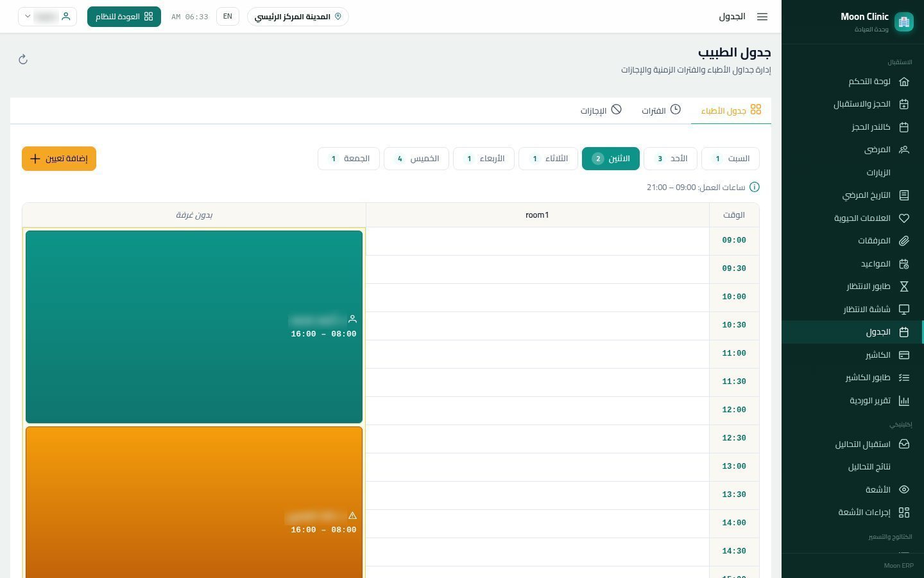
Task: Click the heart icon for العلامات الحيوية
Action: [904, 218]
